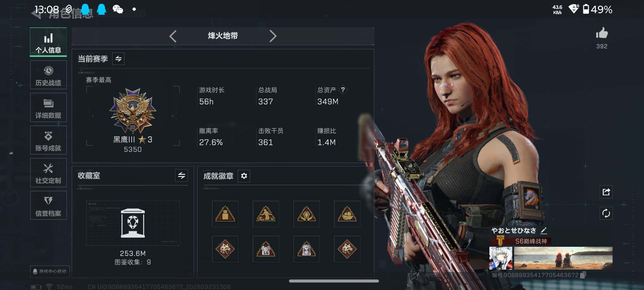Screen dimensions: 644x290
Task: Open the 账号成就 tab
Action: [x=48, y=140]
